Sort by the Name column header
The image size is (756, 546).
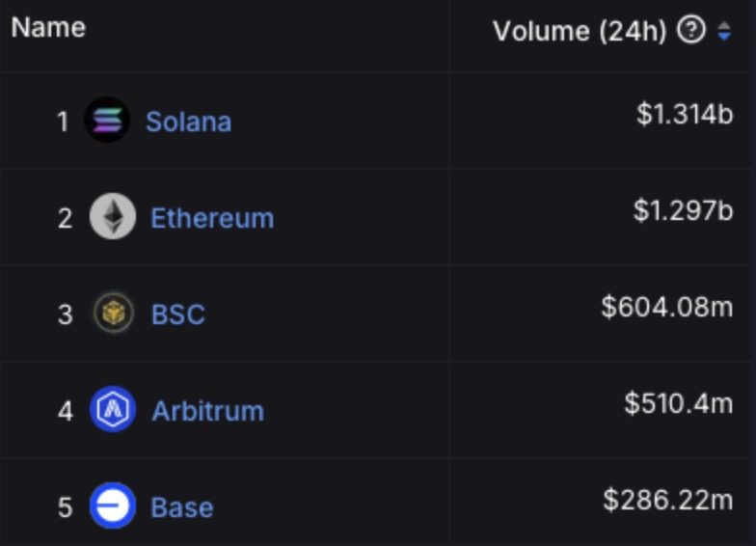click(48, 27)
